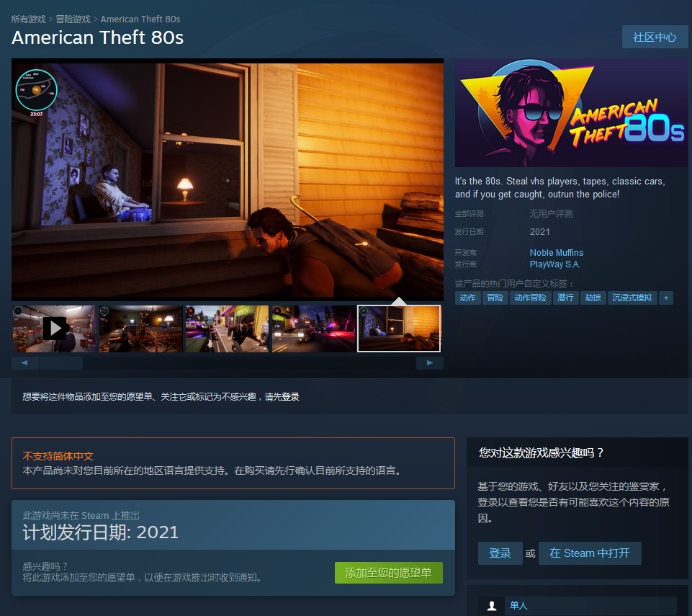
Task: Open the second screenshot thumbnail
Action: (x=140, y=329)
